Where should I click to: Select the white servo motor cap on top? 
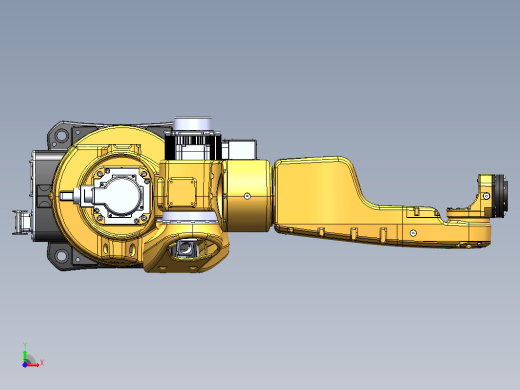(x=193, y=124)
